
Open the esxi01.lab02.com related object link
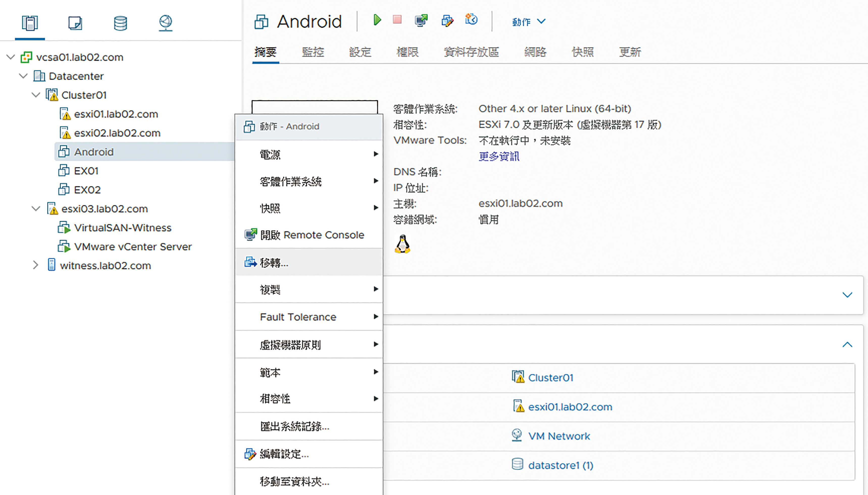click(570, 407)
